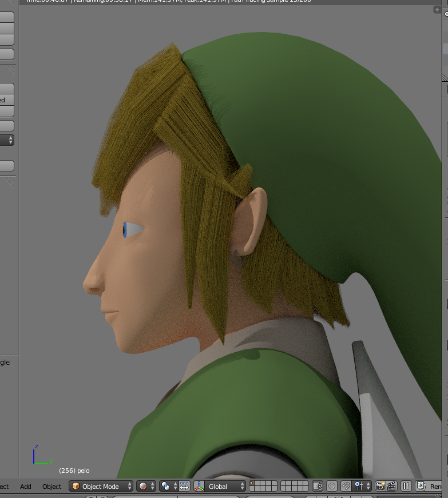This screenshot has width=448, height=498.
Task: Open the partly visible Select menu
Action: 4,486
